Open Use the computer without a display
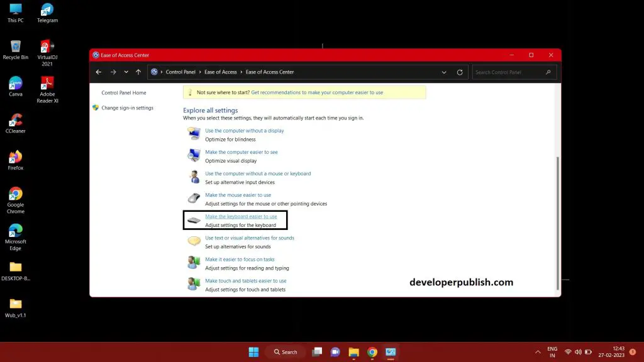Image resolution: width=644 pixels, height=362 pixels. pos(245,131)
